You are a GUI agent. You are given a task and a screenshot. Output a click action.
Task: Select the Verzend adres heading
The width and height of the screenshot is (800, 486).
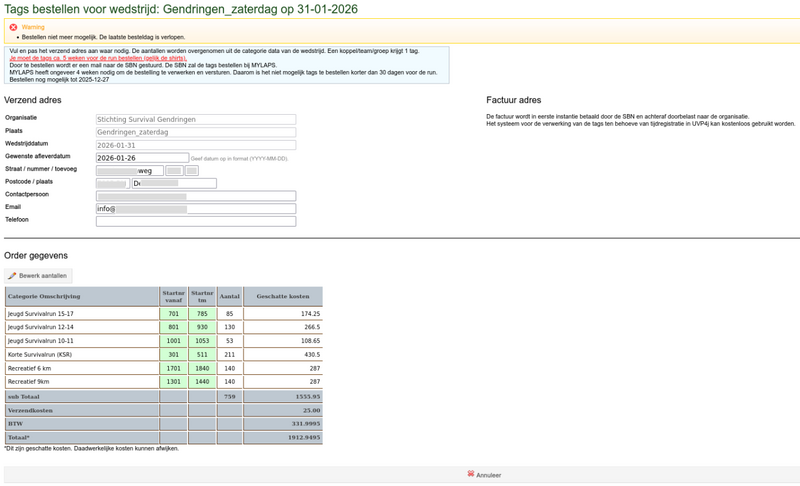[33, 100]
